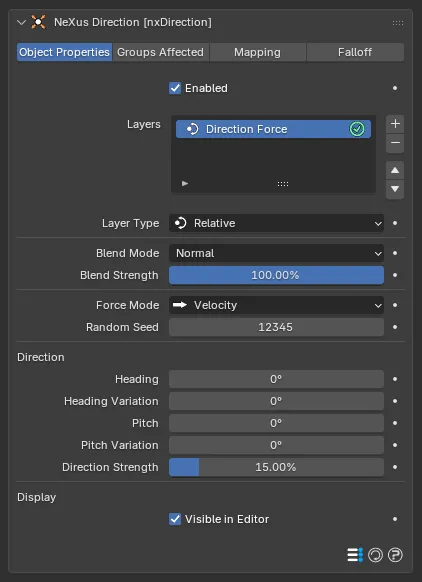422x582 pixels.
Task: Open the Force Mode dropdown
Action: point(276,305)
